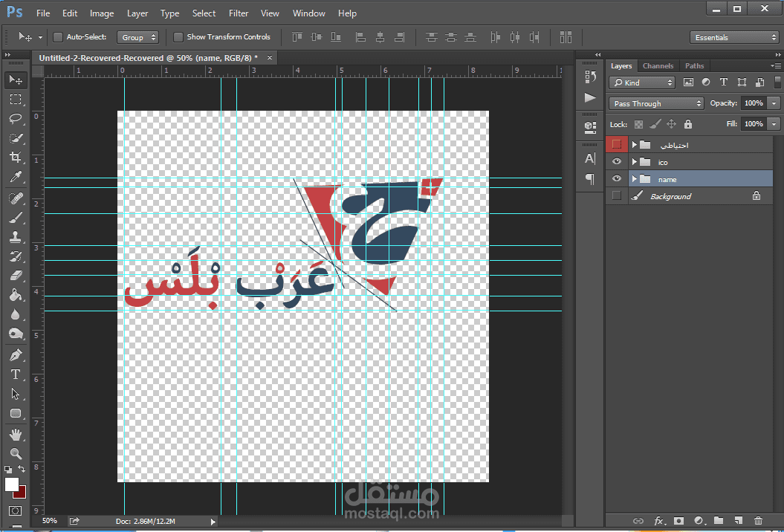
Task: Select the Eraser tool
Action: point(16,276)
